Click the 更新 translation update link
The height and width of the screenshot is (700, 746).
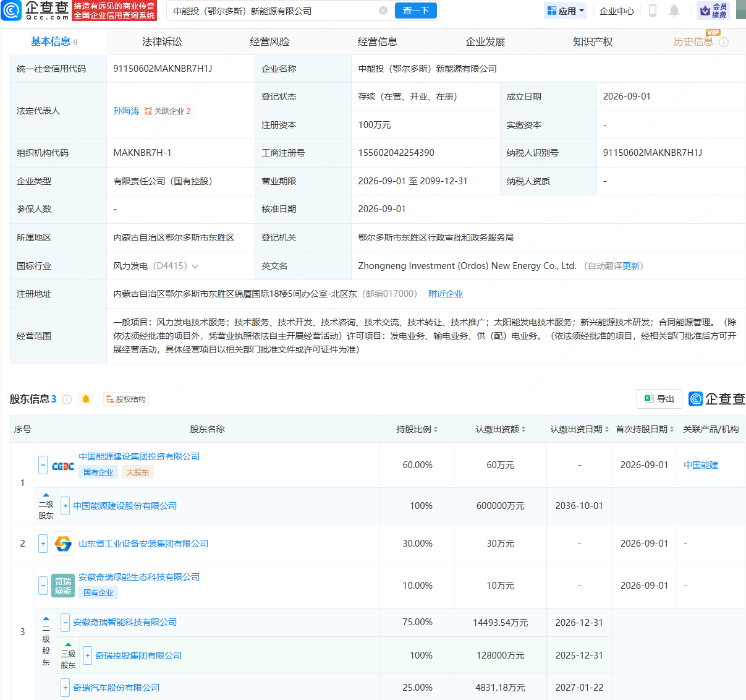point(631,267)
